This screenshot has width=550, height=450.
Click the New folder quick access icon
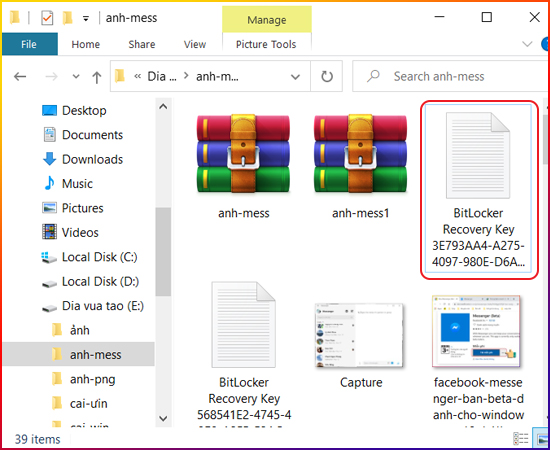(67, 18)
